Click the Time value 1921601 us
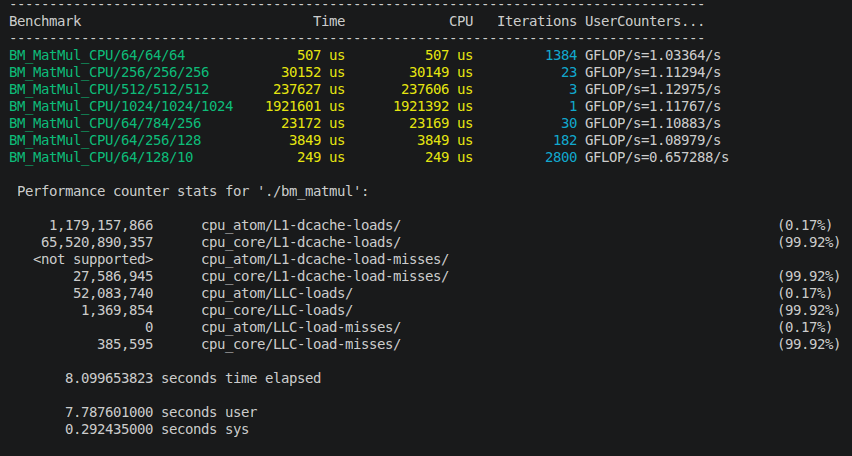The image size is (852, 456). pos(305,106)
